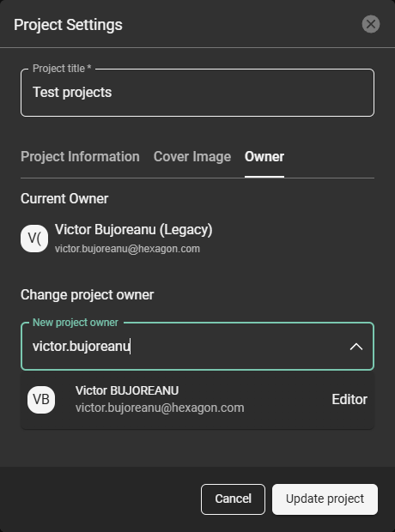Viewport: 395px width, 532px height.
Task: Focus the New project owner field
Action: (197, 347)
